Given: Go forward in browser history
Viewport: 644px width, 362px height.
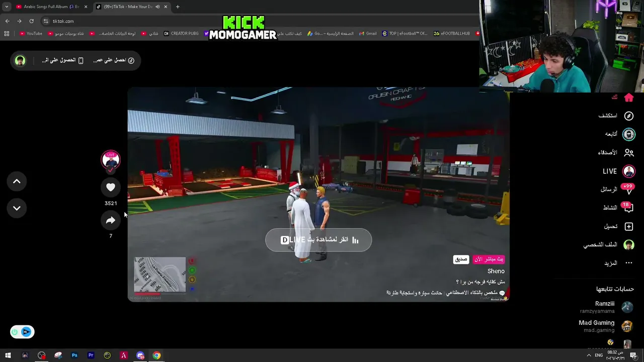Looking at the screenshot, I should 19,21.
